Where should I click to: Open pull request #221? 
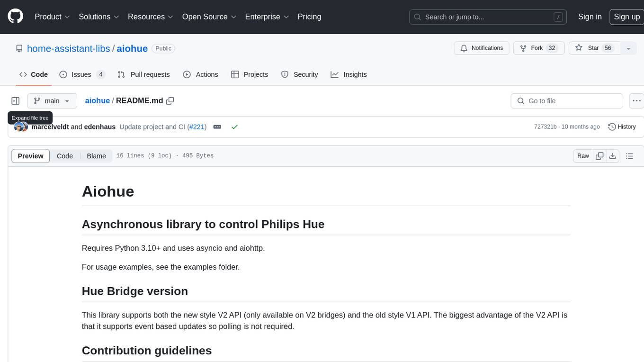pyautogui.click(x=197, y=127)
